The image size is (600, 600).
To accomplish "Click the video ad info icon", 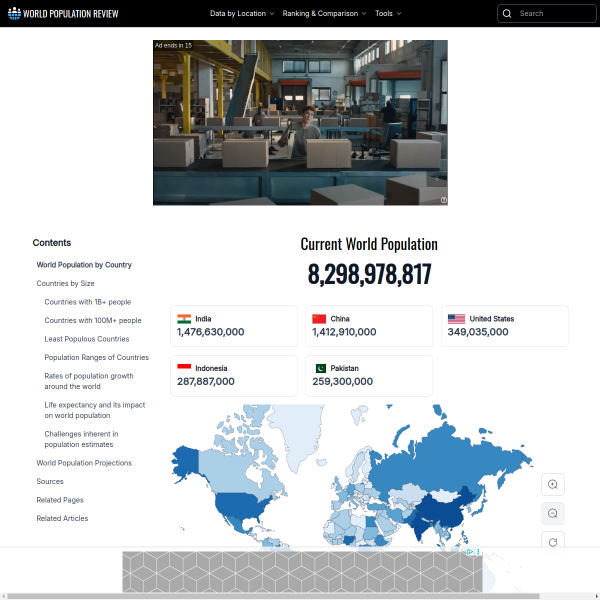I will pos(443,200).
